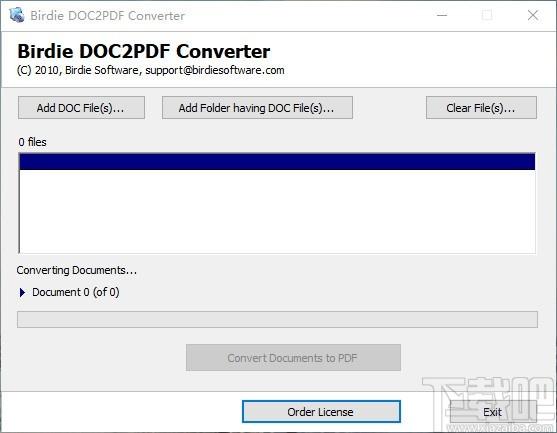Image resolution: width=557 pixels, height=433 pixels.
Task: Close the Birdie DOC2PDF Converter window
Action: (533, 15)
